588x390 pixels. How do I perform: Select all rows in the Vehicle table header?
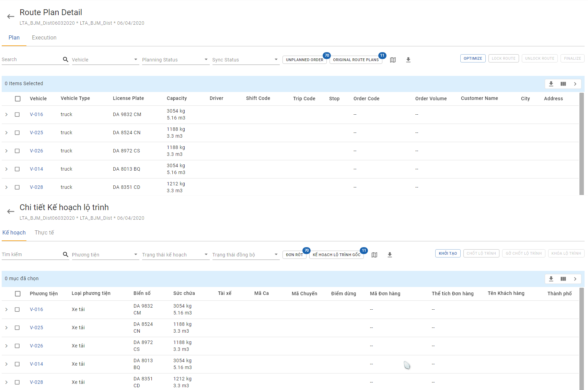[x=18, y=99]
